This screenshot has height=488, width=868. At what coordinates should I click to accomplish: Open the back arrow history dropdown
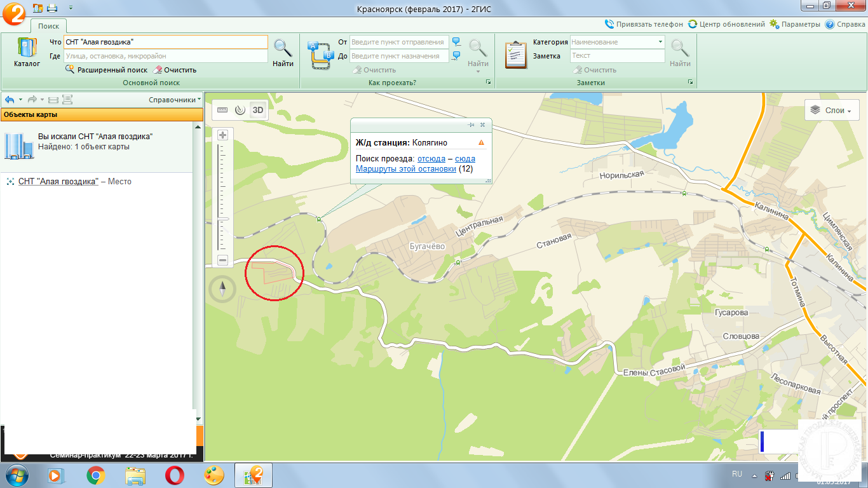click(x=20, y=100)
